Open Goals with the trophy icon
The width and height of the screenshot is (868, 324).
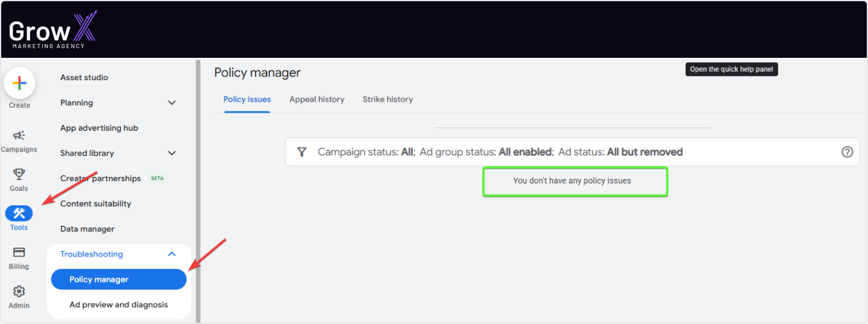coord(19,174)
